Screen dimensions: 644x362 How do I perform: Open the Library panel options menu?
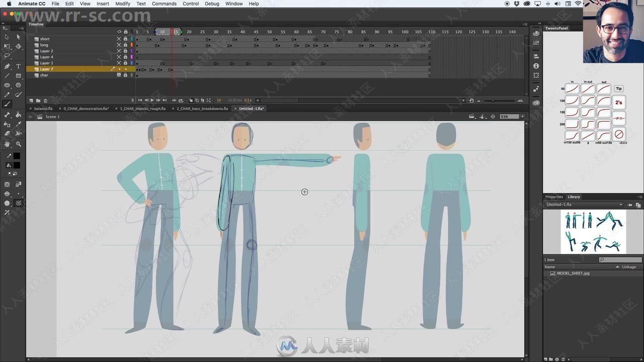coord(640,197)
